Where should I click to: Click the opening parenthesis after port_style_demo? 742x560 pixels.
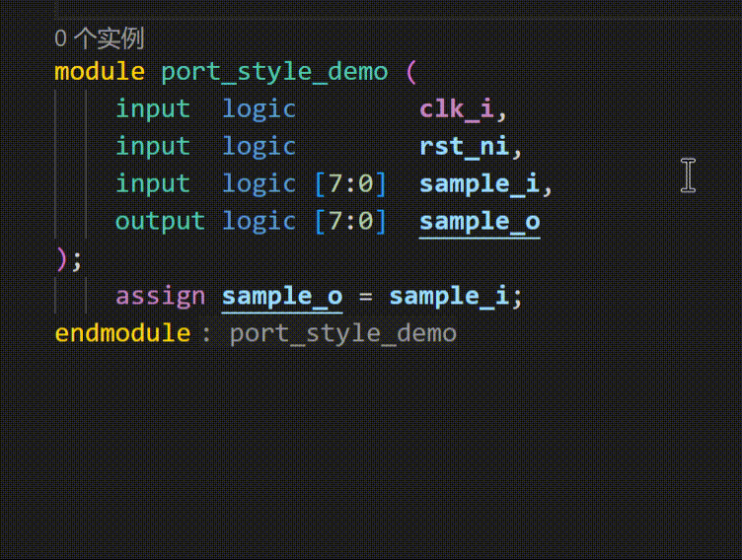411,72
